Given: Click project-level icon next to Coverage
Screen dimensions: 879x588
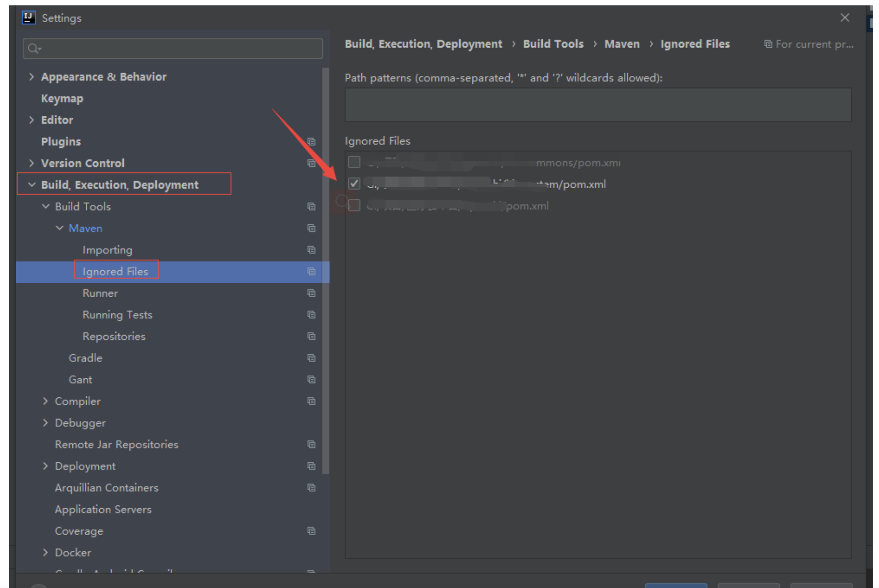Looking at the screenshot, I should (x=311, y=531).
